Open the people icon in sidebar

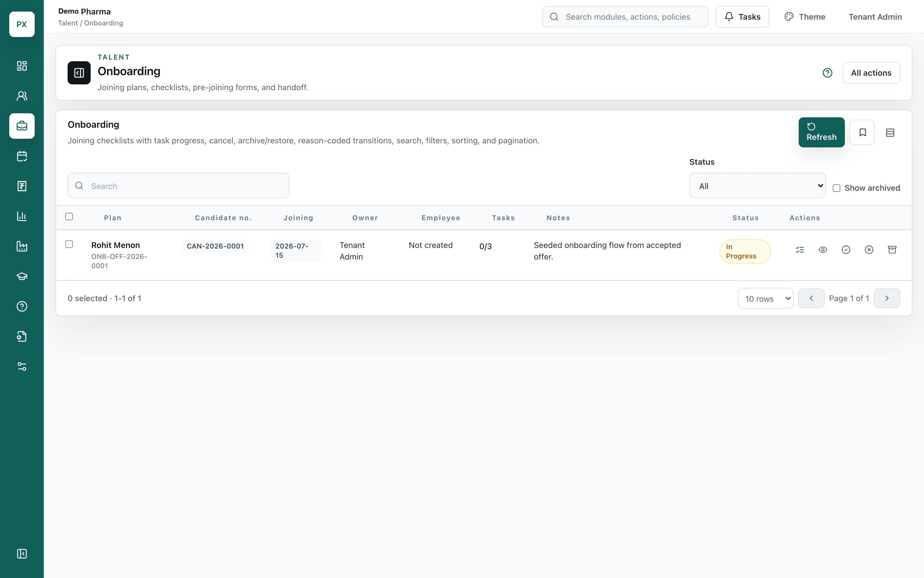22,96
